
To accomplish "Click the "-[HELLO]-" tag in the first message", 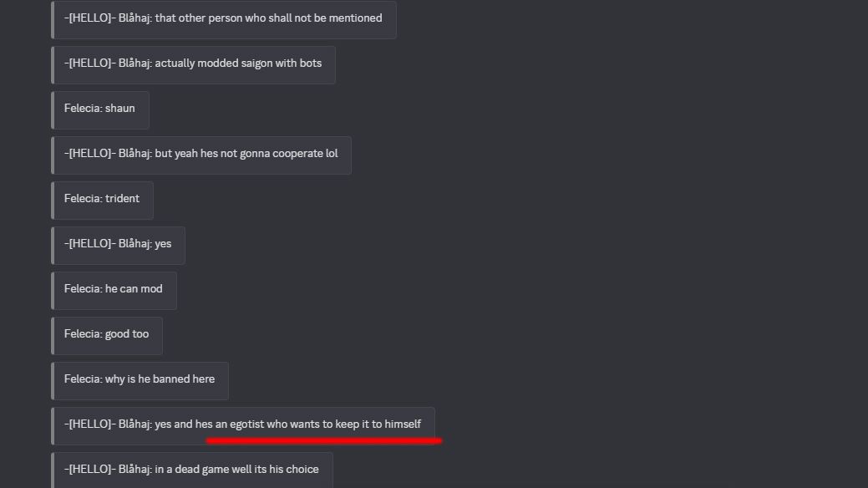I will point(89,18).
